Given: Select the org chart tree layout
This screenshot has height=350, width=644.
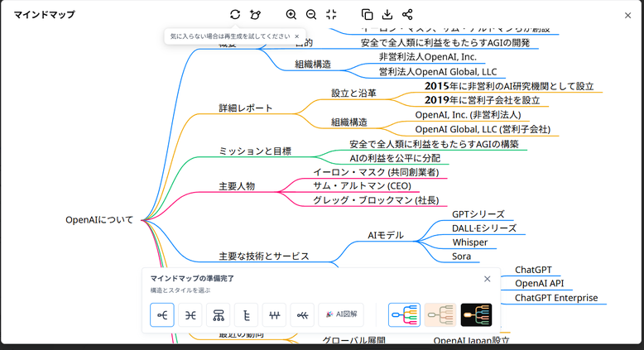Looking at the screenshot, I should click(x=218, y=314).
